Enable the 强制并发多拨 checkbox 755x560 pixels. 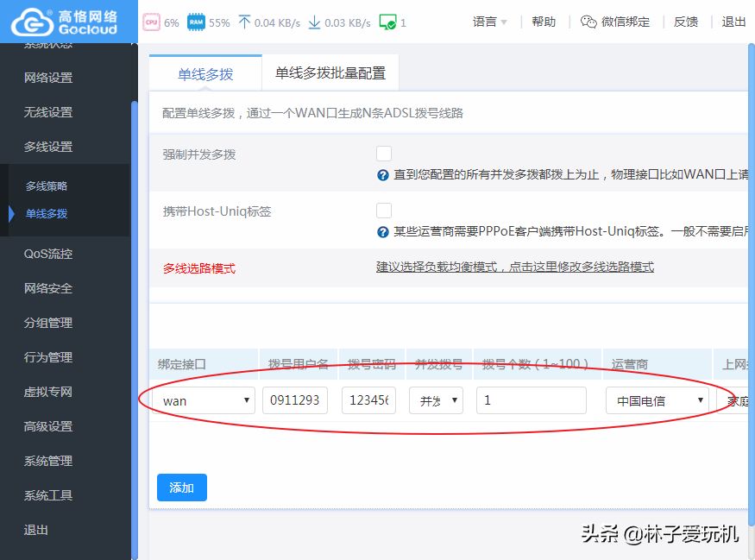[384, 154]
